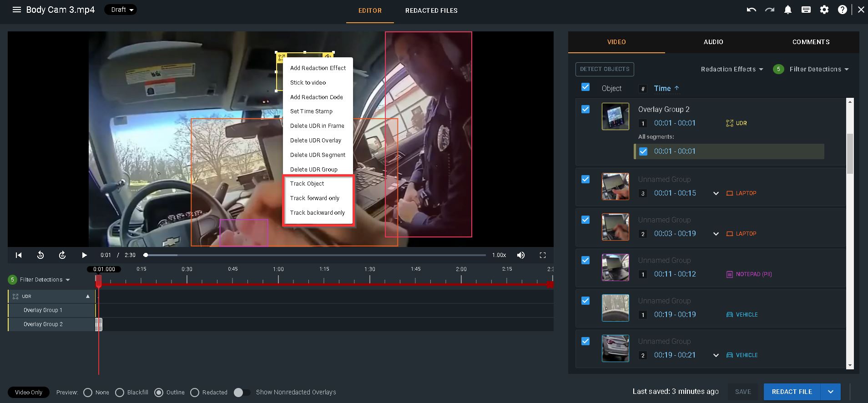The height and width of the screenshot is (403, 868).
Task: Switch to the Audio tab
Action: pos(713,42)
